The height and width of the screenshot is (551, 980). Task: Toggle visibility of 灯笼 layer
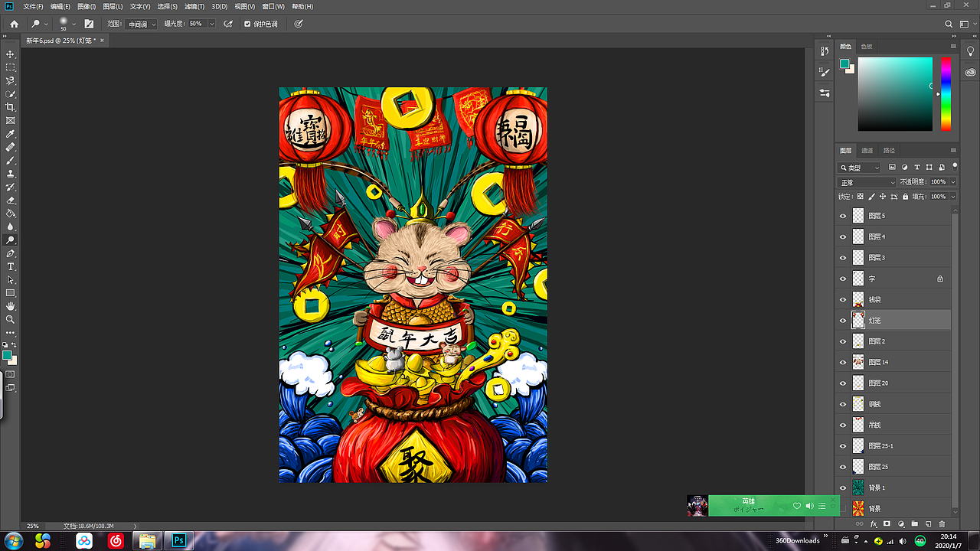843,321
